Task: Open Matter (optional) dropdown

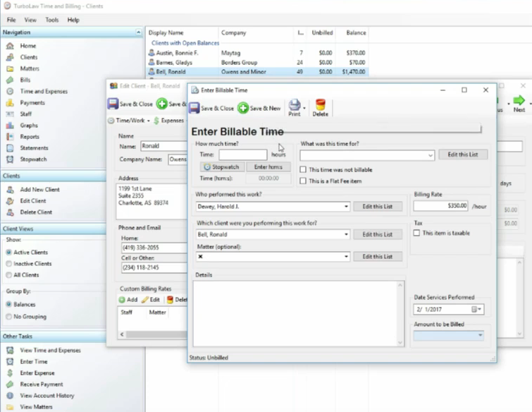Action: point(346,256)
